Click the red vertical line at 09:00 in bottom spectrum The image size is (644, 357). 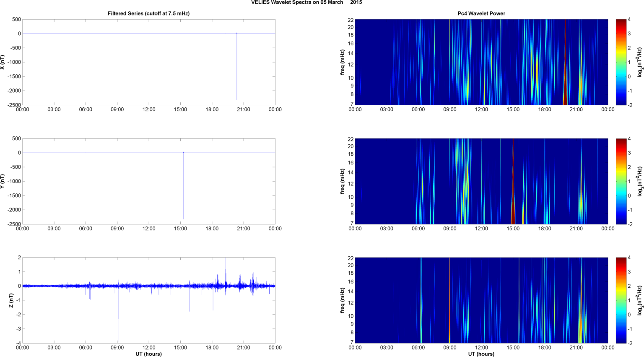449,300
